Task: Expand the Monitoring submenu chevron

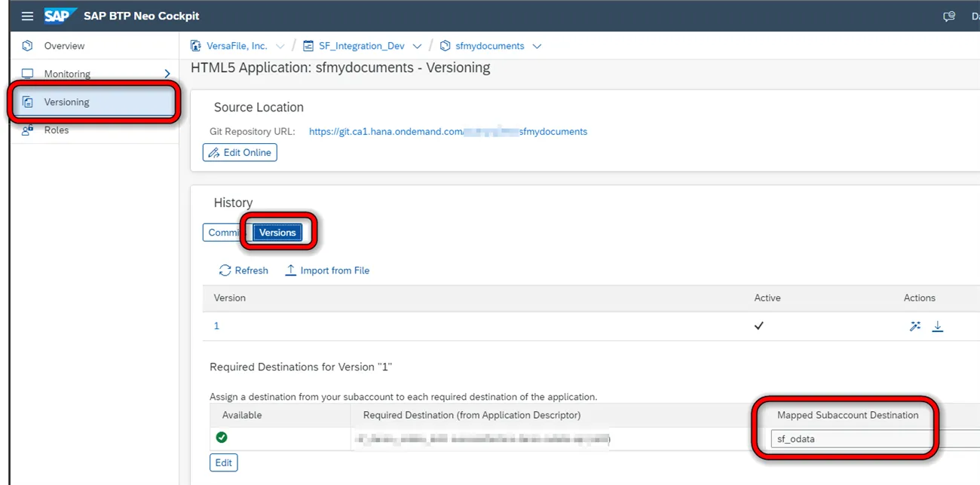Action: [167, 74]
